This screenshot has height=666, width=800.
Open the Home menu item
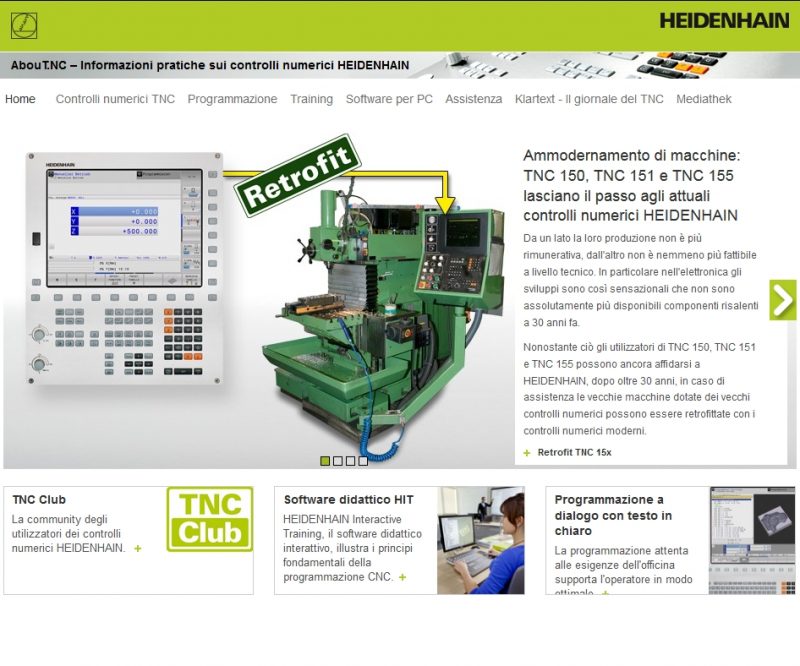[x=20, y=99]
